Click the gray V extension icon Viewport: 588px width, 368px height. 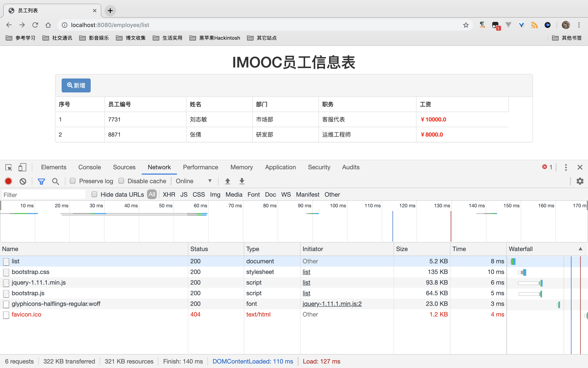508,25
